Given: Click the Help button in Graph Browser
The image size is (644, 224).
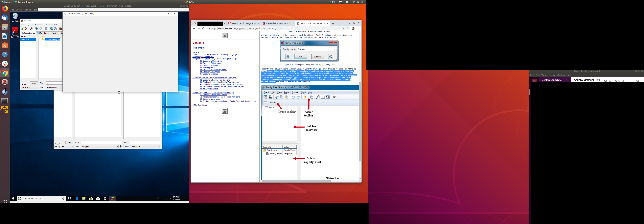Looking at the screenshot, I should tap(34, 83).
